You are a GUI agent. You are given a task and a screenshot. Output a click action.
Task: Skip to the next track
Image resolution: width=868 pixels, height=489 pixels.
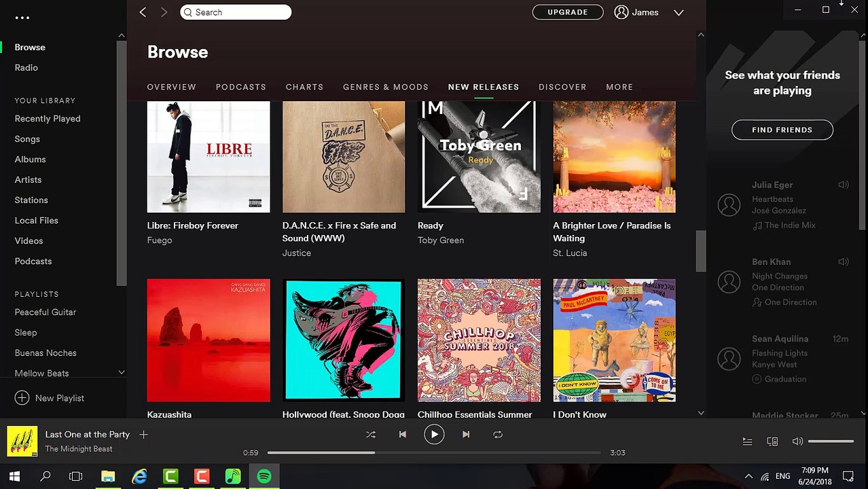(466, 434)
